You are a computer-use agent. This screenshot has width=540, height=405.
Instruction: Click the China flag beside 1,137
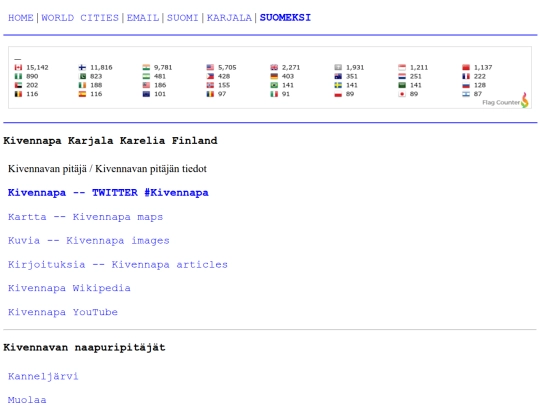coord(466,68)
